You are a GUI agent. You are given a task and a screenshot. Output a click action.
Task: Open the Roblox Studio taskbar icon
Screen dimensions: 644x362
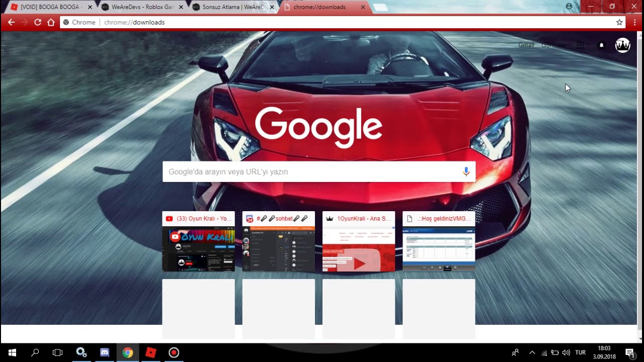pos(151,352)
